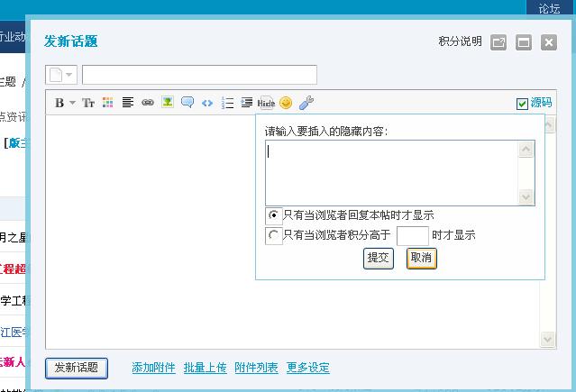Toggle the 源码 source code checkbox
The height and width of the screenshot is (392, 576).
coord(522,104)
